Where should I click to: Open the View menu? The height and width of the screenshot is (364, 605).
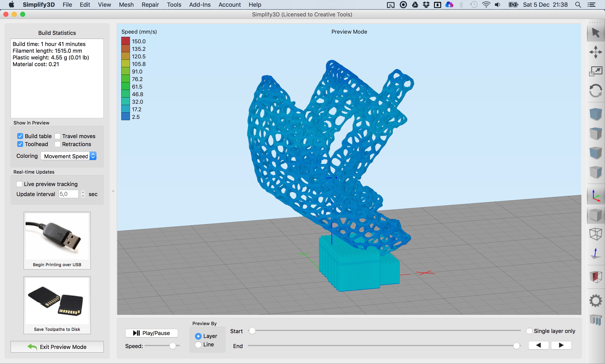105,5
